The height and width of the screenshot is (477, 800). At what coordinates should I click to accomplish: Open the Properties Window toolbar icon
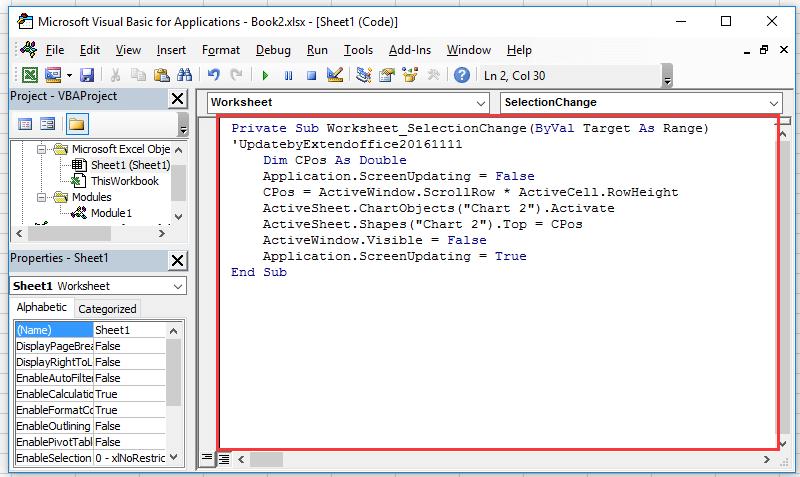pyautogui.click(x=387, y=76)
